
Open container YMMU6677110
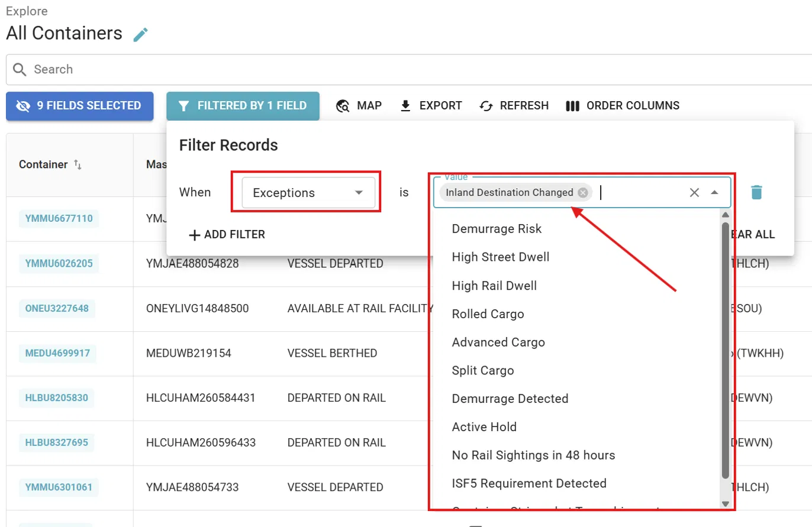click(59, 218)
